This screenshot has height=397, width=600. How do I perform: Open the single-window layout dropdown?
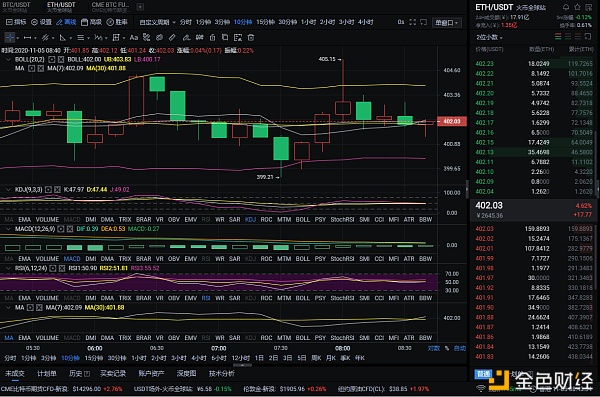[x=446, y=23]
